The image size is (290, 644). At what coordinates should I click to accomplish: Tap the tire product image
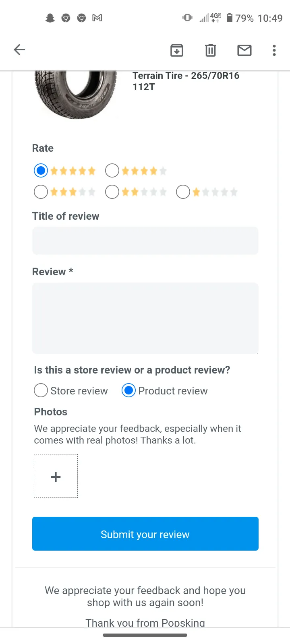[x=76, y=95]
